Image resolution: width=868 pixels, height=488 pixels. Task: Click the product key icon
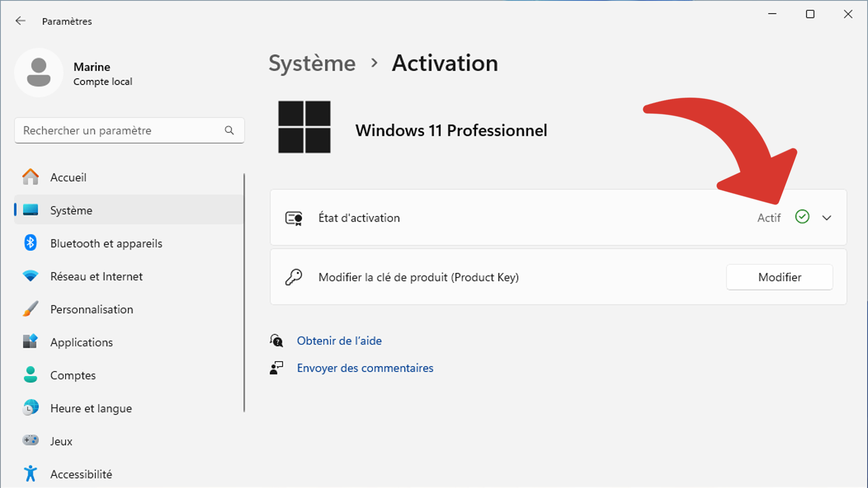pyautogui.click(x=293, y=277)
